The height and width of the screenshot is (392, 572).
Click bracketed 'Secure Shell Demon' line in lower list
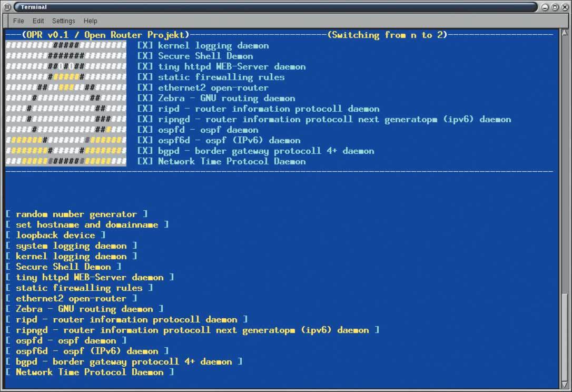click(x=64, y=267)
